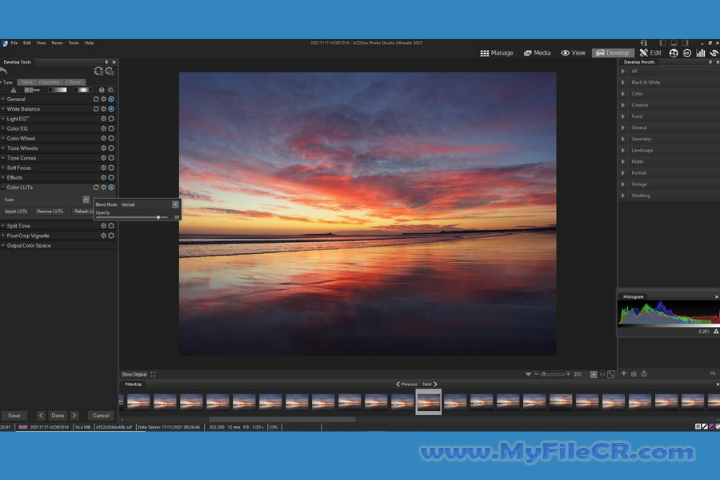Viewport: 720px width, 480px height.
Task: Switch to Media mode
Action: pos(537,53)
